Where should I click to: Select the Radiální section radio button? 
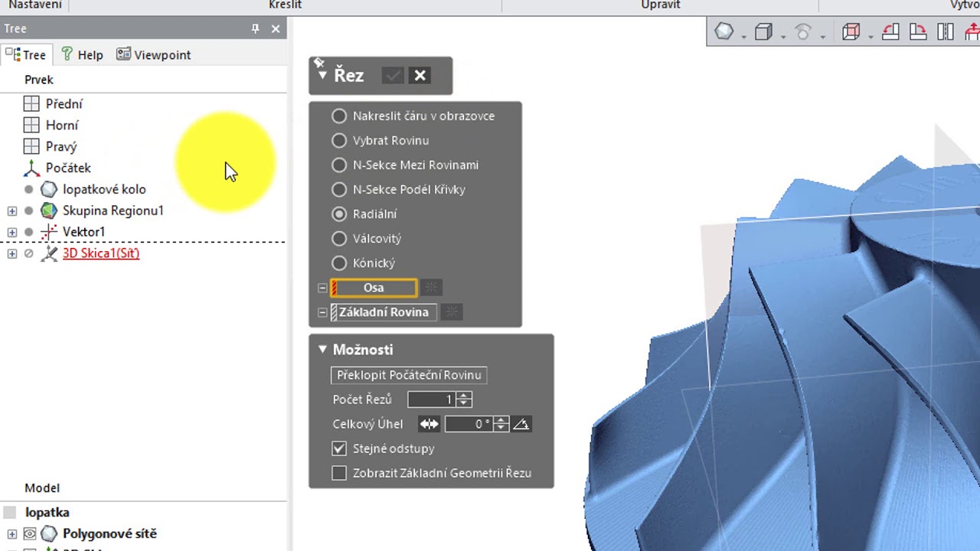click(339, 214)
